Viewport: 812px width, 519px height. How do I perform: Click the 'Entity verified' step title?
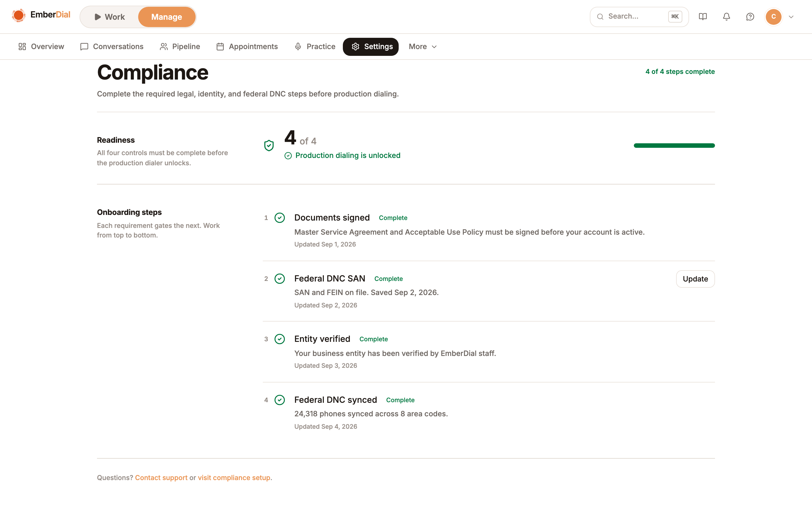click(322, 339)
